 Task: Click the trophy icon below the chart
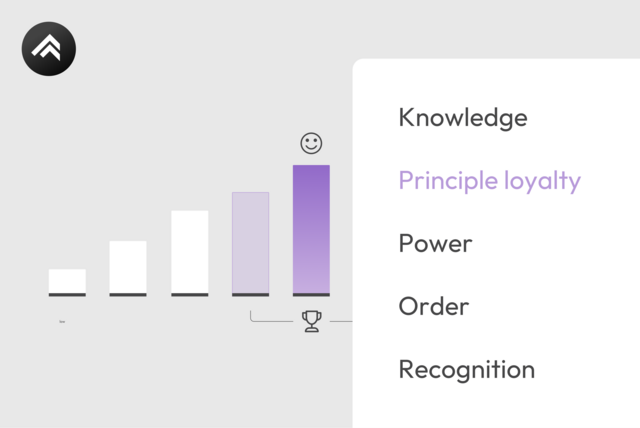pyautogui.click(x=311, y=321)
